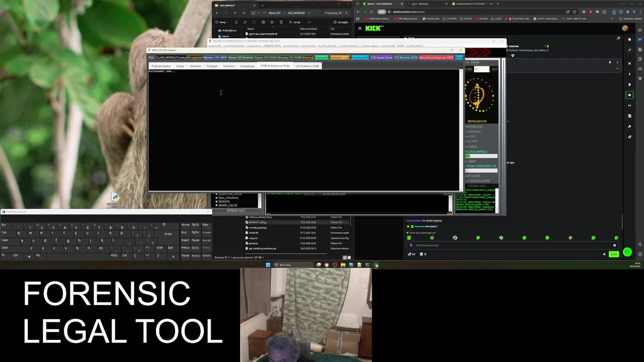
Task: Click the Esc key on on-screen keyboard
Action: (6, 227)
